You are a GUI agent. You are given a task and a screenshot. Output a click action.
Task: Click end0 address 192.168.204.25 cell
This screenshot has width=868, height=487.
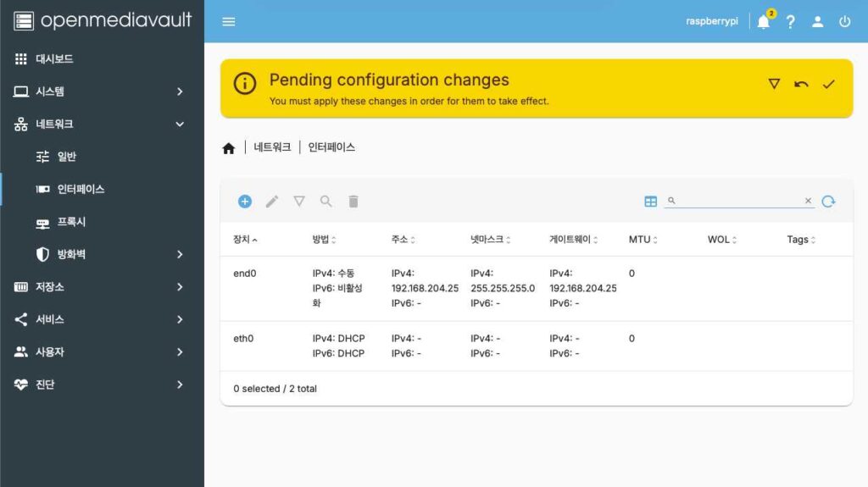tap(425, 288)
